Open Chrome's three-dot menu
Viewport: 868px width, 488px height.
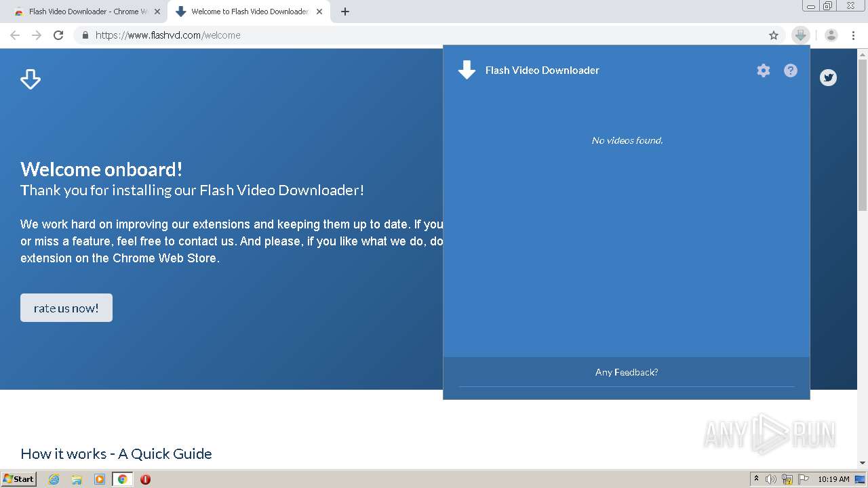[853, 35]
